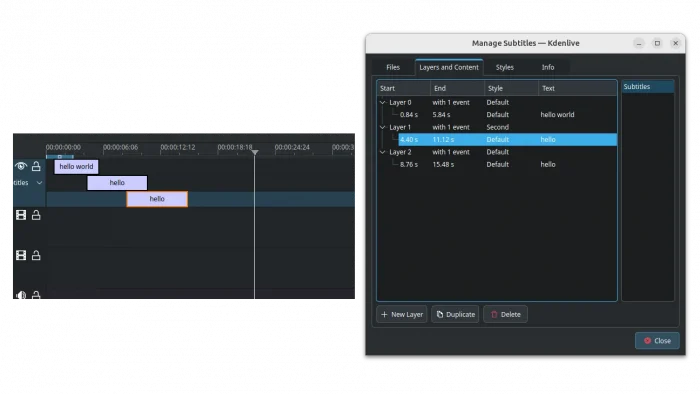Screen dimensions: 700x394
Task: Switch to the Files tab
Action: (393, 67)
